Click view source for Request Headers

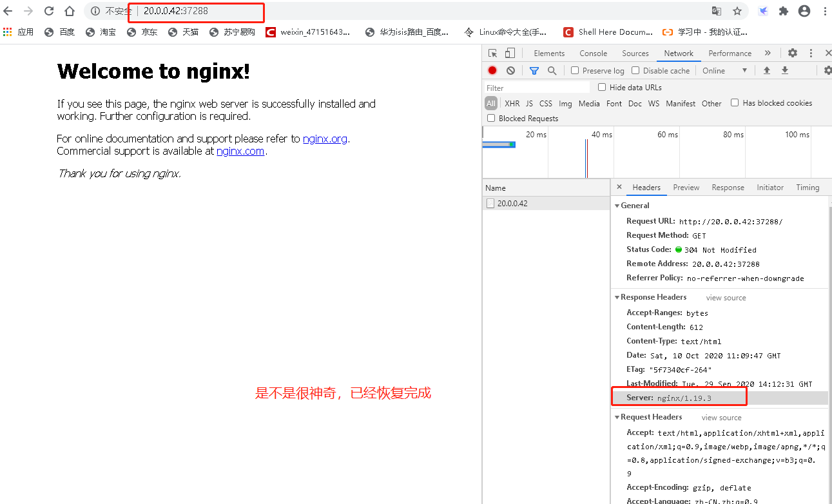[x=721, y=418]
